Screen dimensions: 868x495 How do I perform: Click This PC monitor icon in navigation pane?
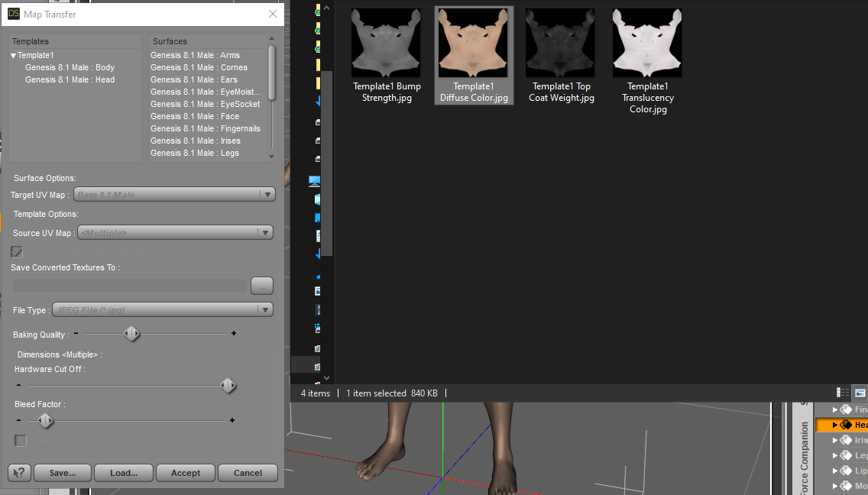[315, 180]
